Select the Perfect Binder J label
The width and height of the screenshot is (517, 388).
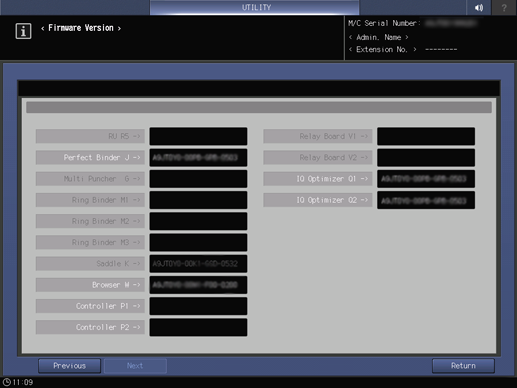(x=90, y=157)
